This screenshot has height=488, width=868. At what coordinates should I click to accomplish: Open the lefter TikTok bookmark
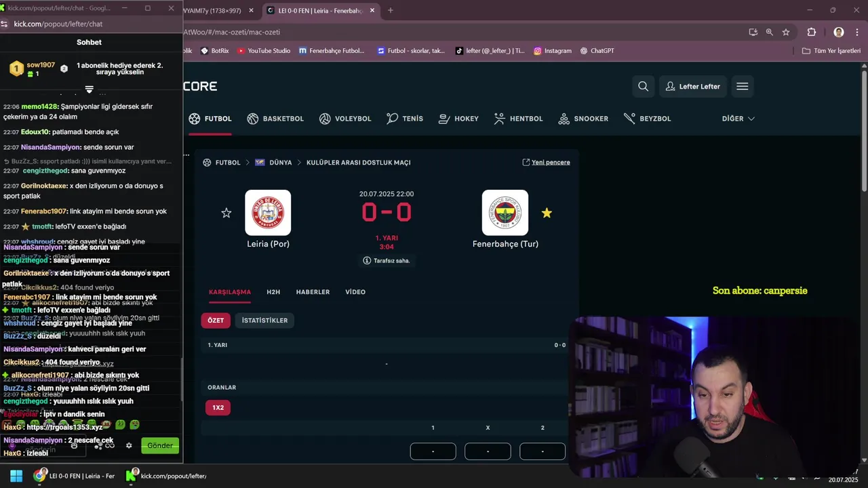(x=490, y=51)
